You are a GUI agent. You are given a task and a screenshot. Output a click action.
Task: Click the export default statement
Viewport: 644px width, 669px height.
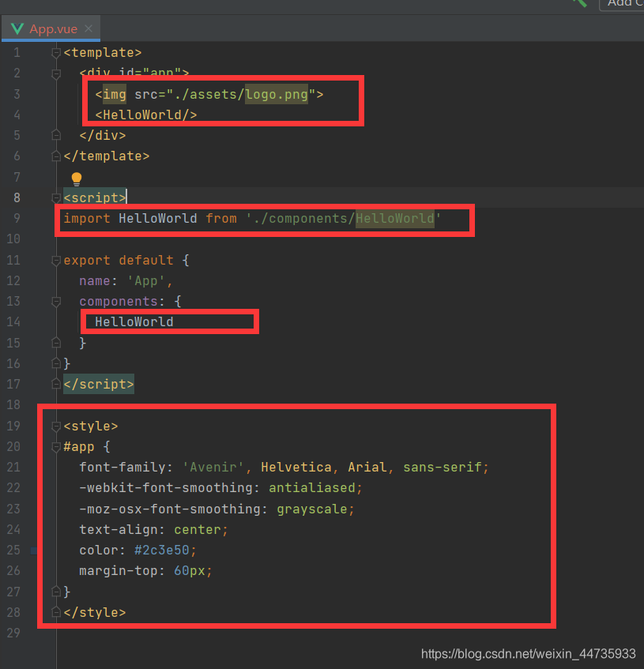click(x=119, y=261)
